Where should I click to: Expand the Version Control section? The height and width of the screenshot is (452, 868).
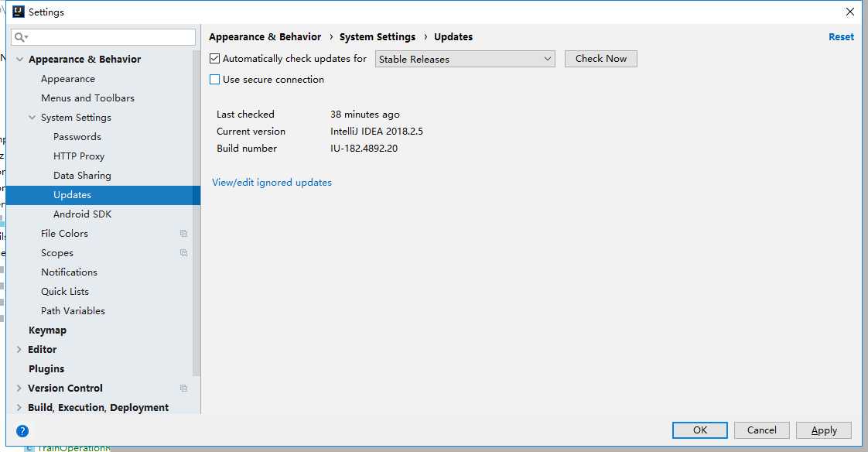tap(19, 389)
